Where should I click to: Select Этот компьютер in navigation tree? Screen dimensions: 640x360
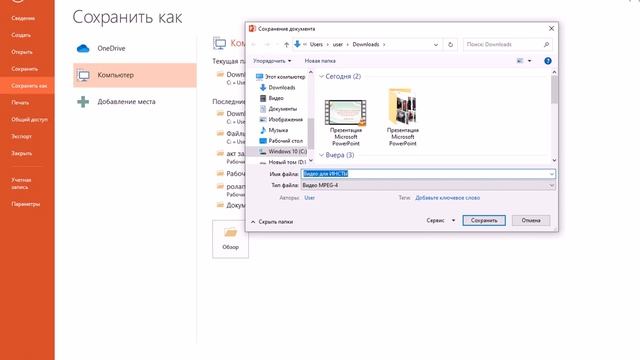pos(281,77)
